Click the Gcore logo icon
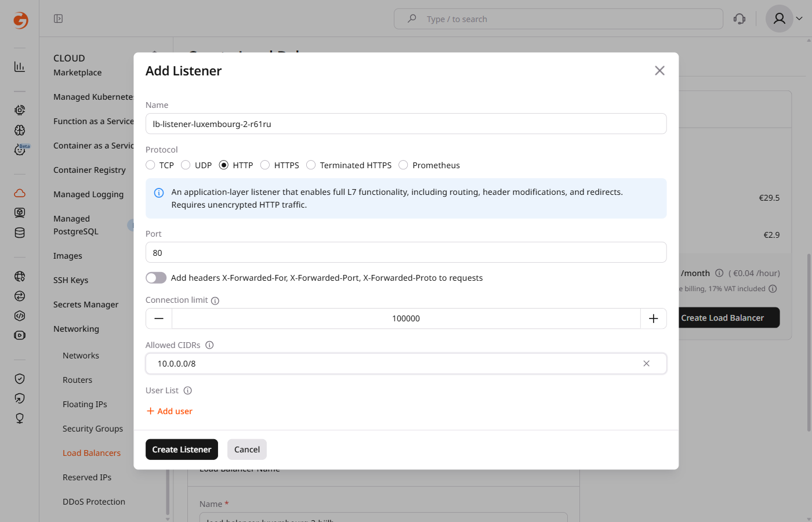Screen dimensions: 812x522 click(x=20, y=20)
